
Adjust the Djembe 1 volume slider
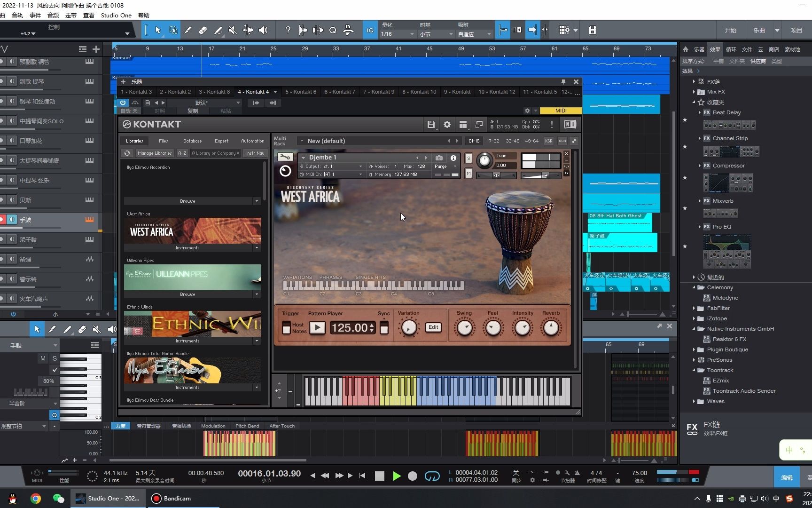click(542, 175)
